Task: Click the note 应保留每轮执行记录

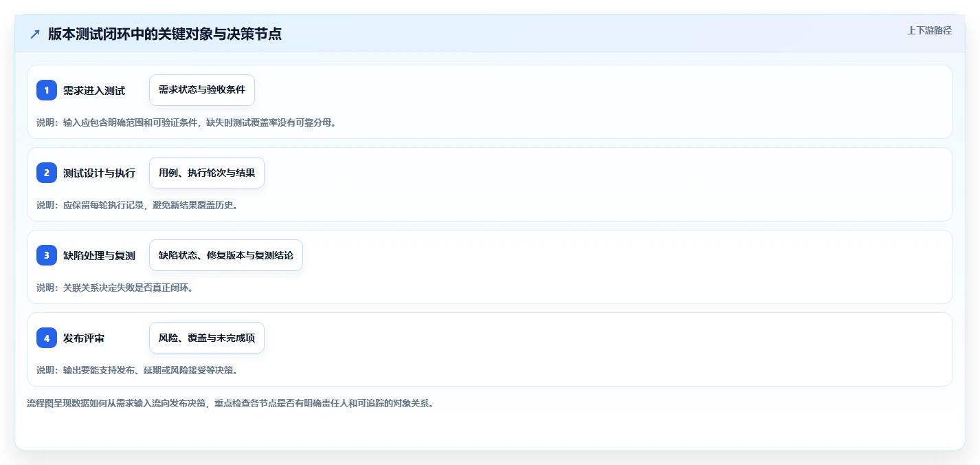Action: [x=137, y=205]
